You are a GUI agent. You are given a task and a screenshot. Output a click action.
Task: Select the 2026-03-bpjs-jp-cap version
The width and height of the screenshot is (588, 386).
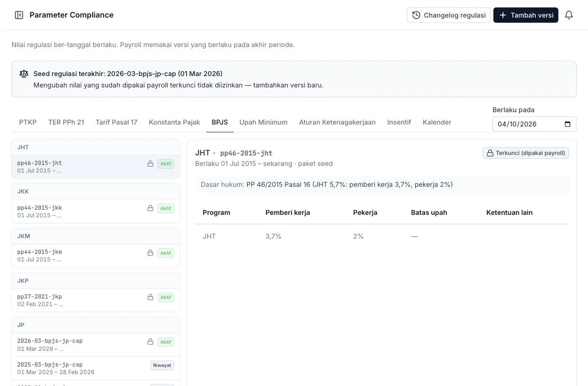pyautogui.click(x=95, y=345)
